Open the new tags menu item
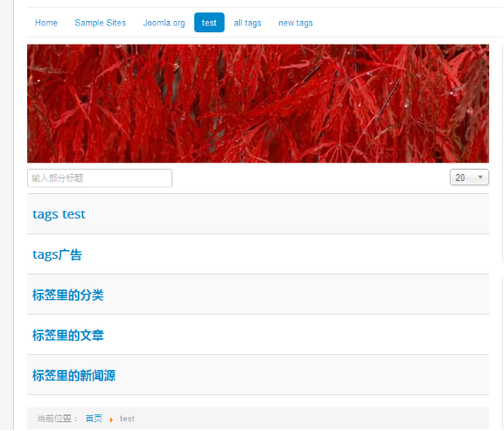The height and width of the screenshot is (431, 504). (x=296, y=23)
